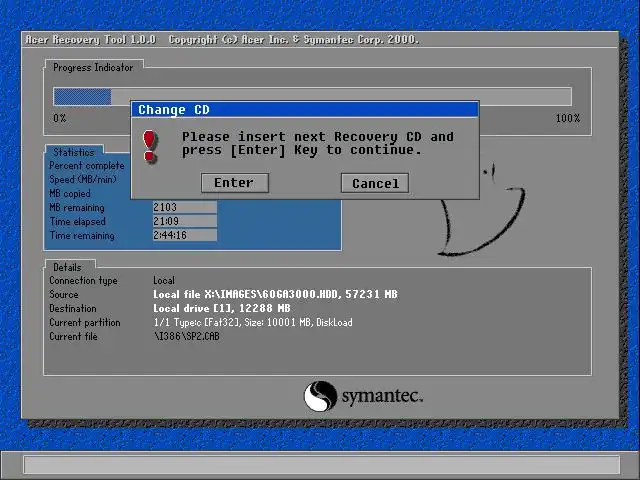Click the 'Speed (MB/min)' label
Image resolution: width=640 pixels, height=480 pixels.
pyautogui.click(x=83, y=180)
